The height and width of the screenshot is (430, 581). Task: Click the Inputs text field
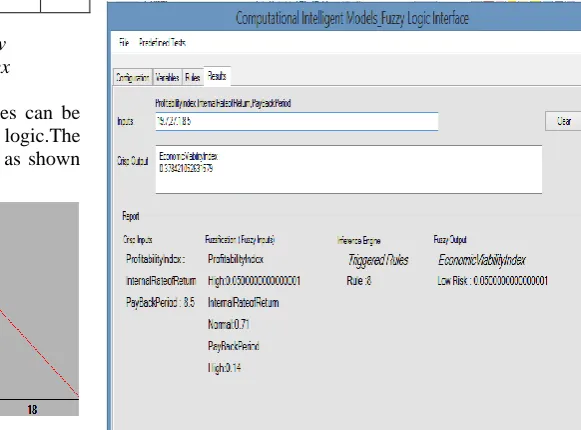297,122
